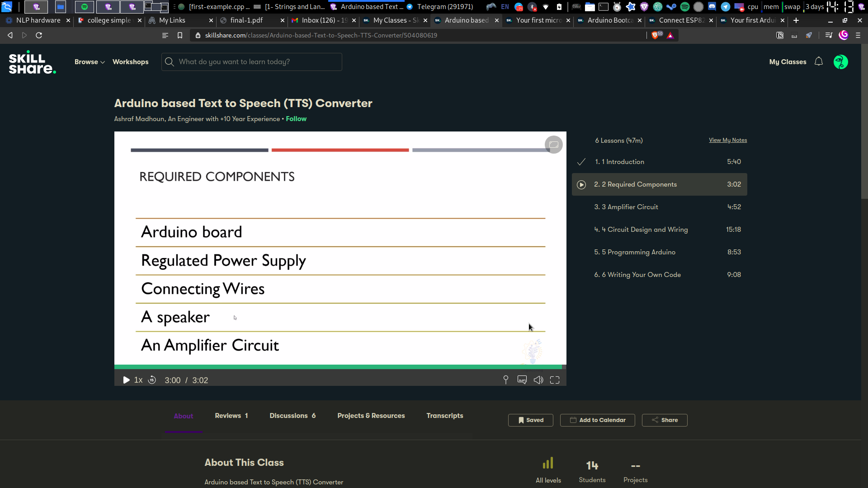
Task: Enter fullscreen video mode
Action: coord(555,380)
